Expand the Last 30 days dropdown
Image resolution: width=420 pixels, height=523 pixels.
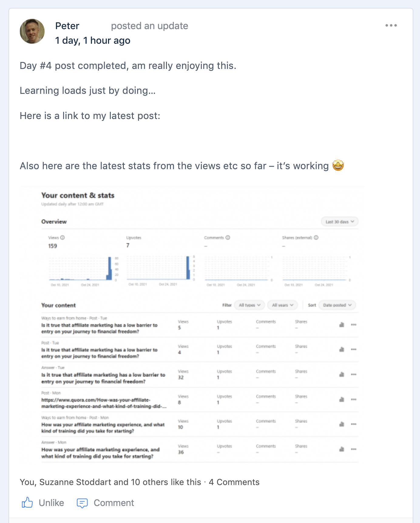coord(340,222)
